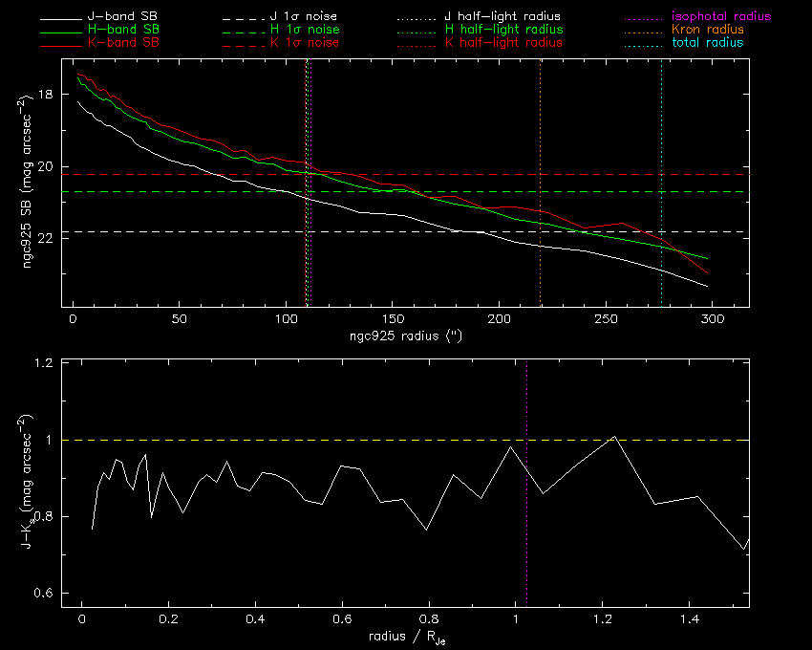Click the J half-light radius legend text
The height and width of the screenshot is (650, 812).
tap(503, 17)
